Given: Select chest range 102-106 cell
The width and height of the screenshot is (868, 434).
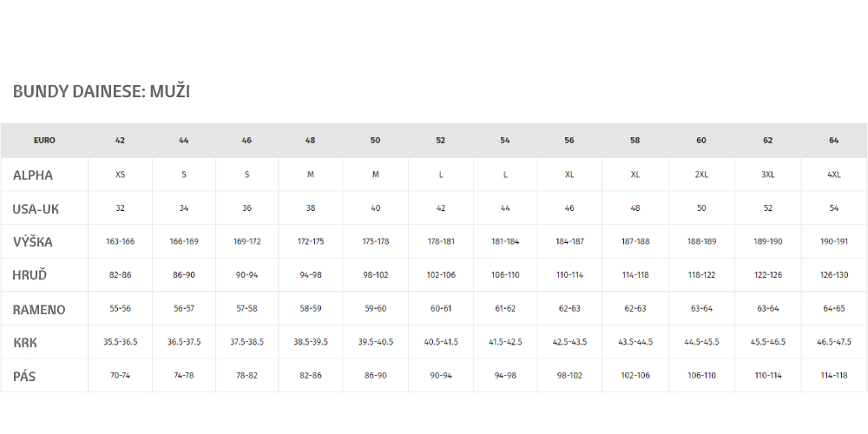Looking at the screenshot, I should tap(441, 274).
